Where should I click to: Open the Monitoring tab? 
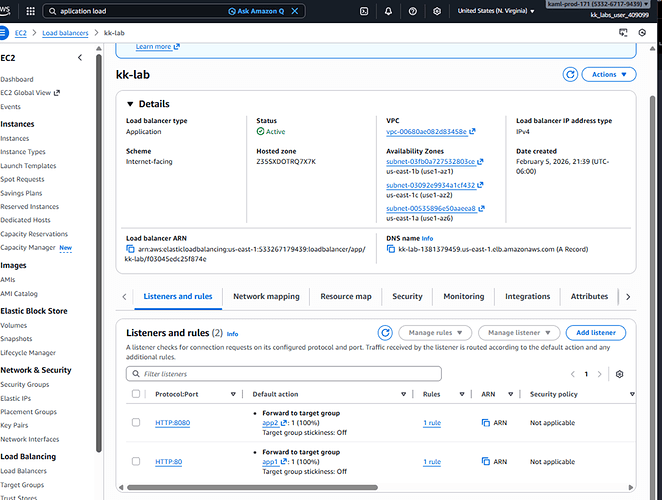click(463, 297)
